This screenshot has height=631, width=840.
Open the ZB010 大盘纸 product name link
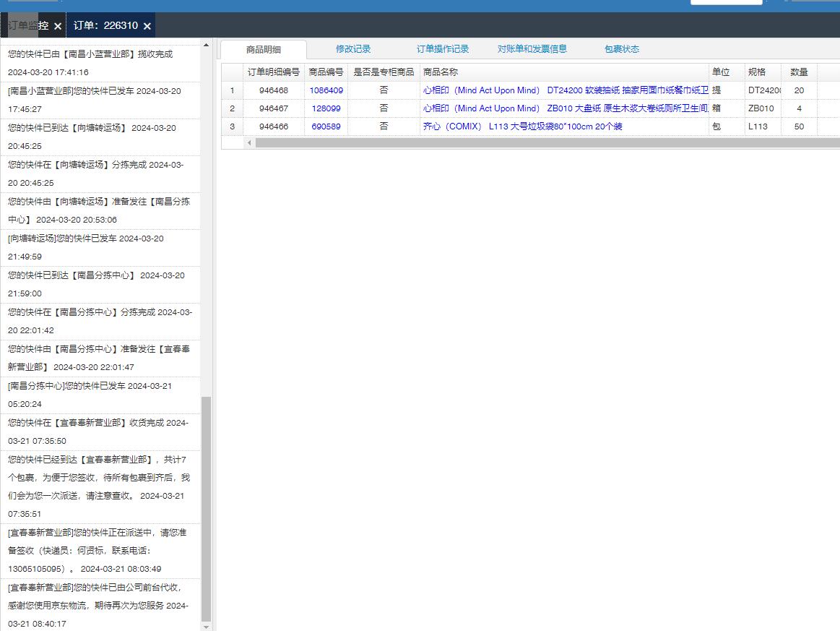coord(566,109)
